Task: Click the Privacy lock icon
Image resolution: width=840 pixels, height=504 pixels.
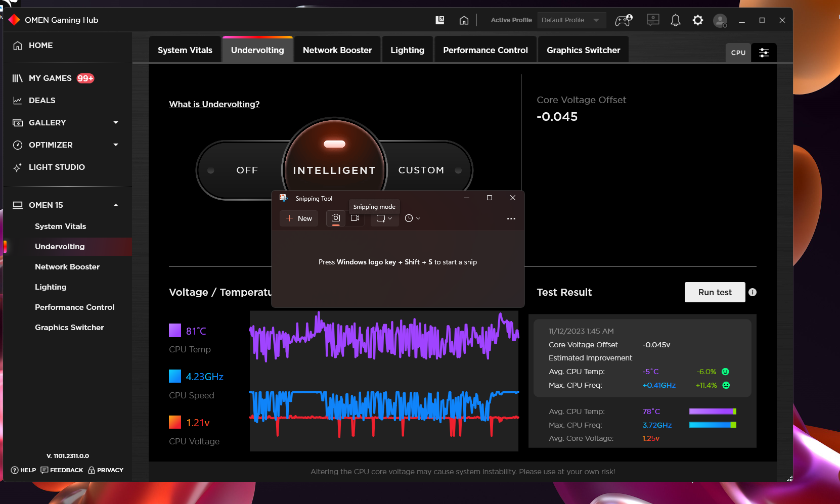Action: 92,470
